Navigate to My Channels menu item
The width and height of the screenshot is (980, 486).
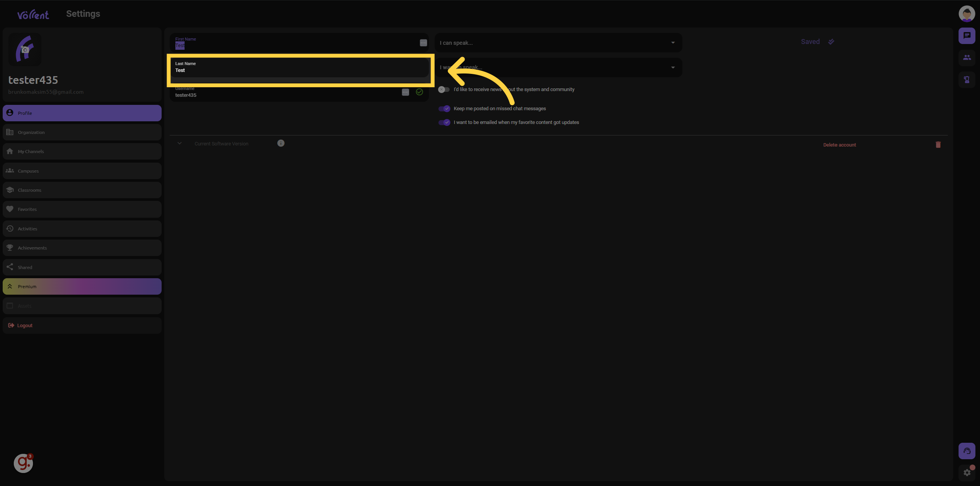pos(82,151)
